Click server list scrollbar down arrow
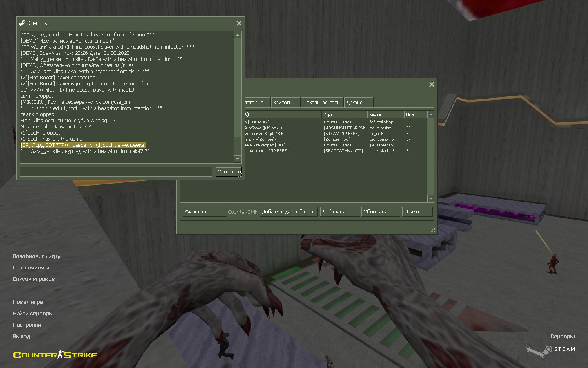 click(x=430, y=199)
